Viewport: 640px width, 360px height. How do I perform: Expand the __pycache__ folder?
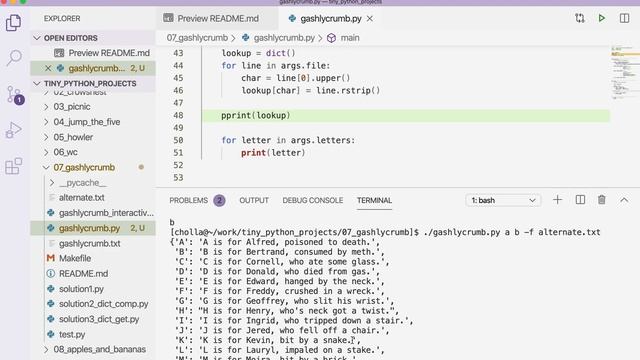coord(52,182)
